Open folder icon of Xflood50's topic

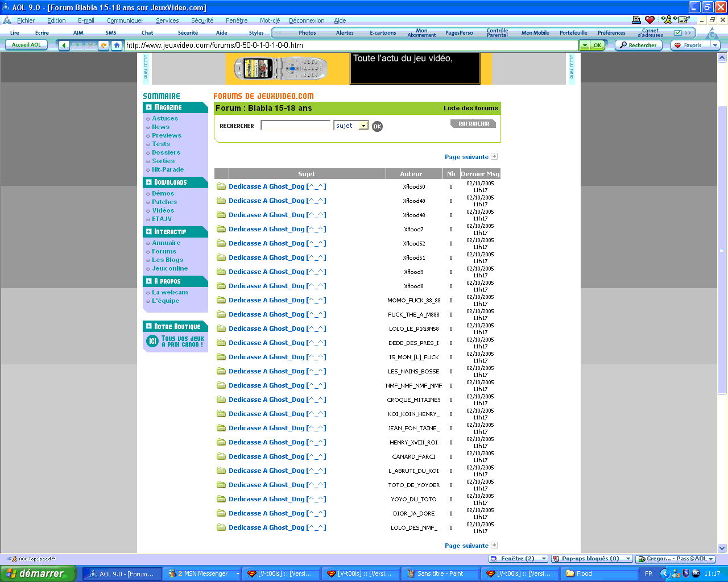[x=221, y=186]
